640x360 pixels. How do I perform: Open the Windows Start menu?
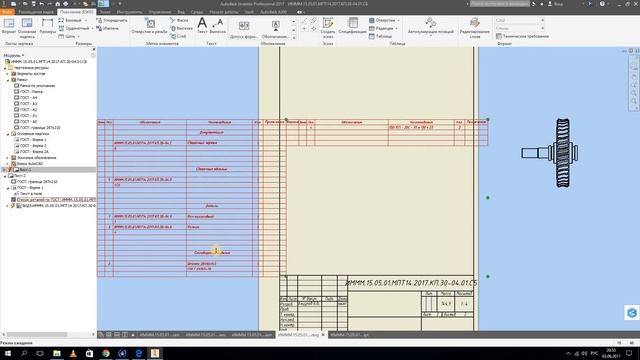click(x=8, y=353)
